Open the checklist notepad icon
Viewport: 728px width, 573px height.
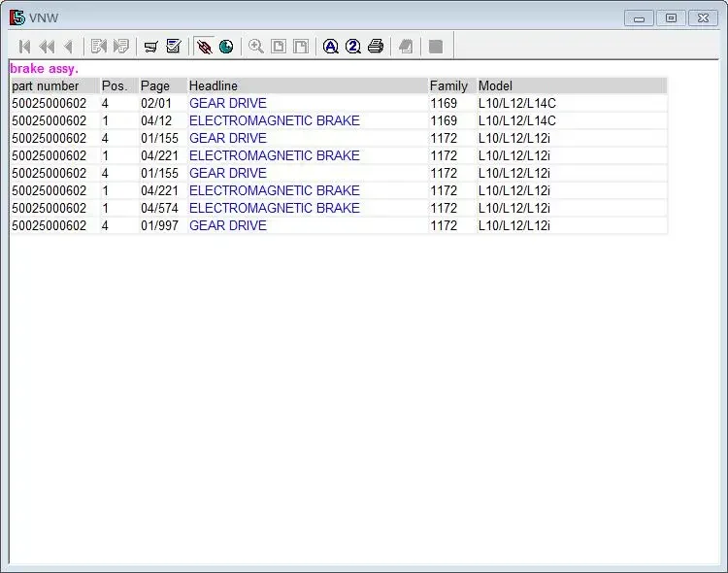coord(174,46)
